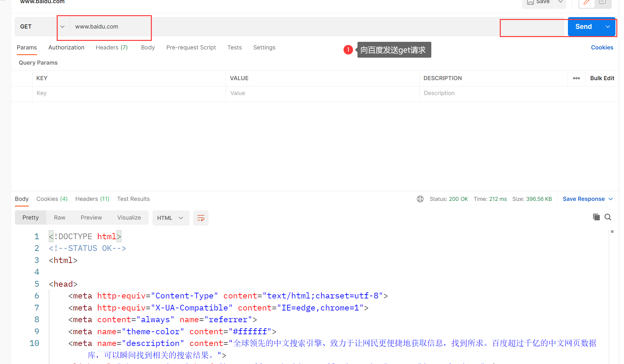Open the response Headers (11) tab
624x364 pixels.
[x=92, y=199]
